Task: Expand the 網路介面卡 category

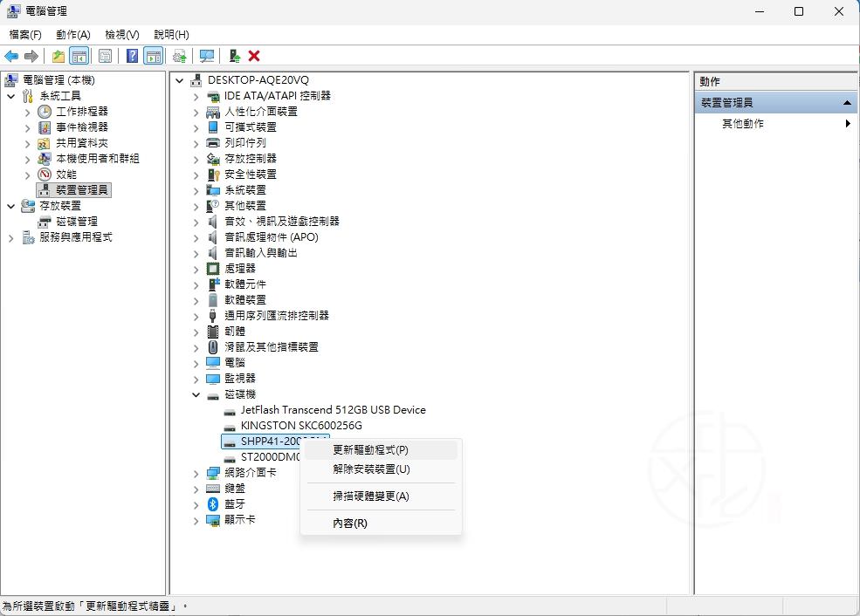Action: pyautogui.click(x=196, y=473)
